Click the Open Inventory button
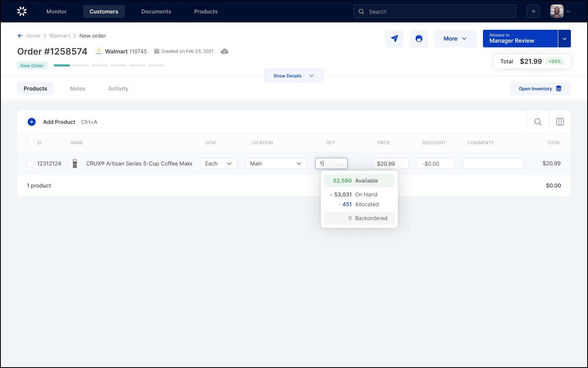This screenshot has height=368, width=588. [x=540, y=88]
